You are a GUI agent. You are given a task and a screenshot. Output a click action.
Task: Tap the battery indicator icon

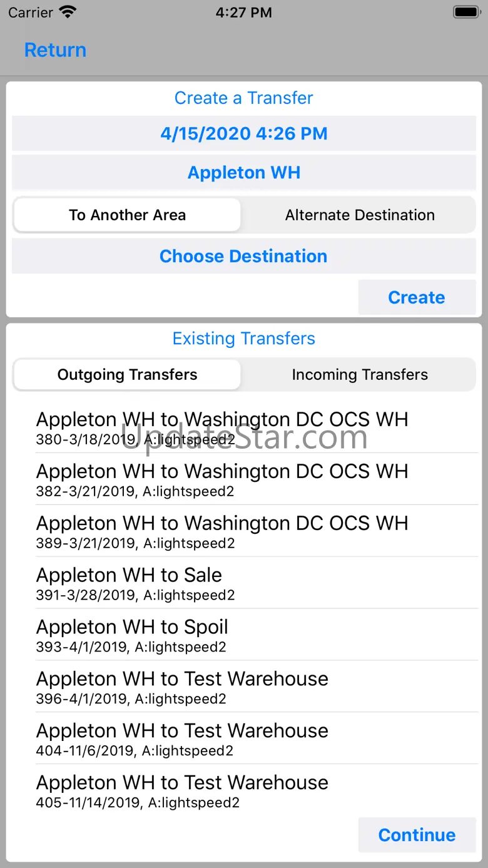coord(466,12)
